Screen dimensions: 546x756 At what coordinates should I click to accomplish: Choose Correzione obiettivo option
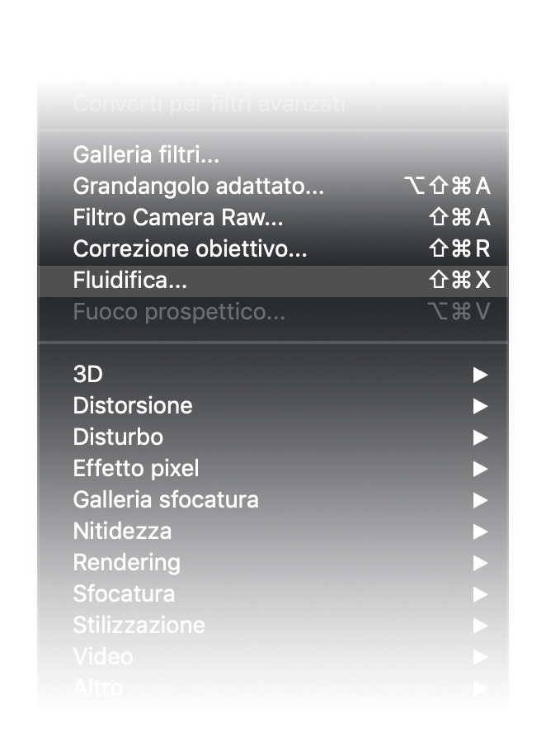(190, 248)
